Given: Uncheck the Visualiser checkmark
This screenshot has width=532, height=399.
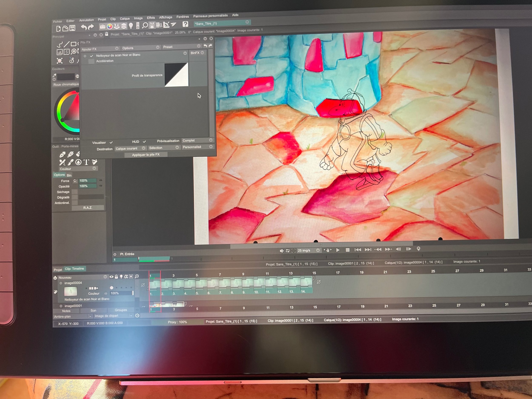Looking at the screenshot, I should coord(111,142).
